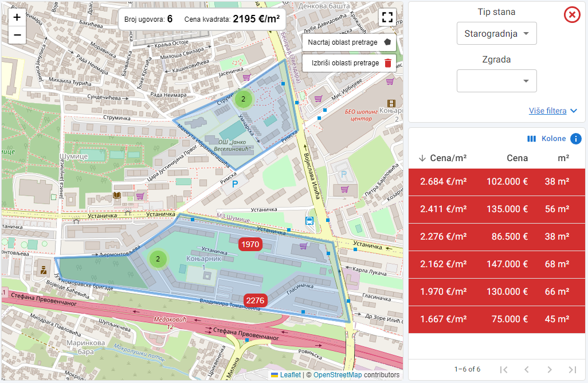Zoom in on the map
The width and height of the screenshot is (588, 383).
coord(17,17)
